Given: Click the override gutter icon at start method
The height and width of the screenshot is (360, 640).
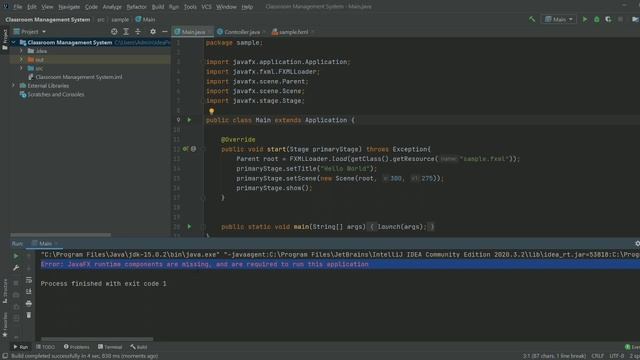Looking at the screenshot, I should [185, 149].
